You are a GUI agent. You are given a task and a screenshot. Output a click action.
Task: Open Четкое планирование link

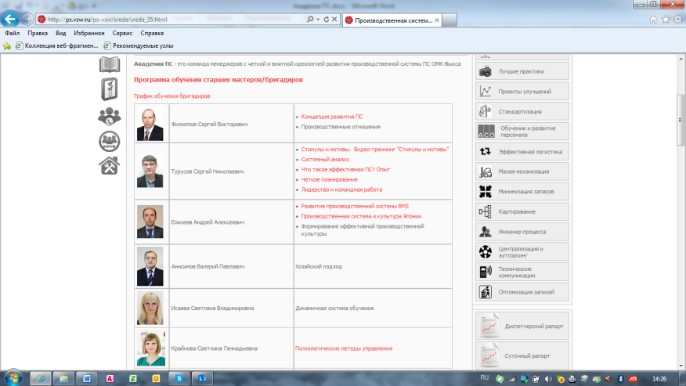click(x=329, y=179)
